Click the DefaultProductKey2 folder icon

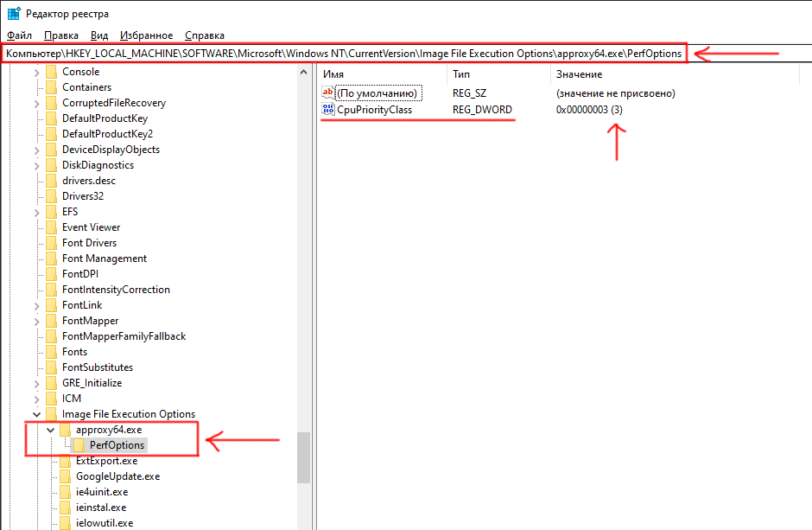pos(51,134)
